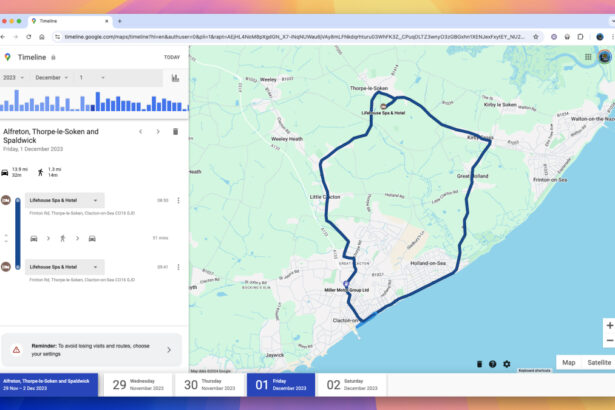615x410 pixels.
Task: Select 29 Wednesday November date card
Action: [x=138, y=385]
